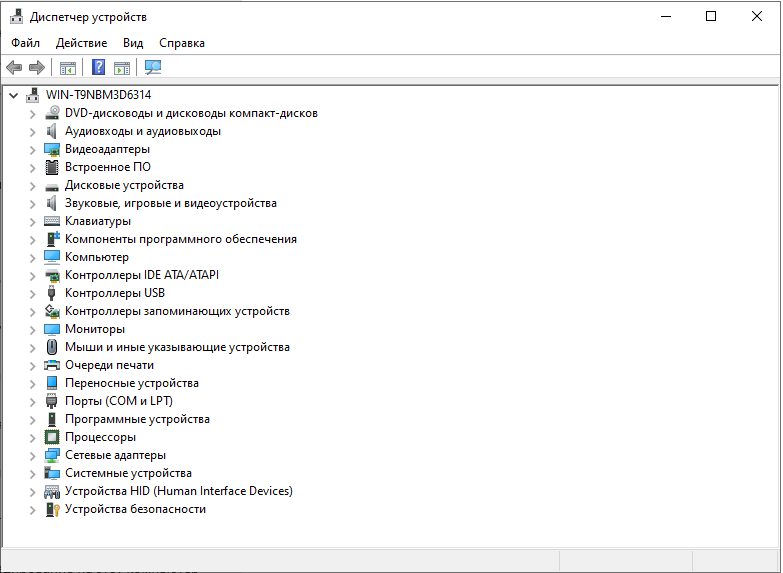
Task: Click the Мыши mouse device icon
Action: [x=51, y=347]
